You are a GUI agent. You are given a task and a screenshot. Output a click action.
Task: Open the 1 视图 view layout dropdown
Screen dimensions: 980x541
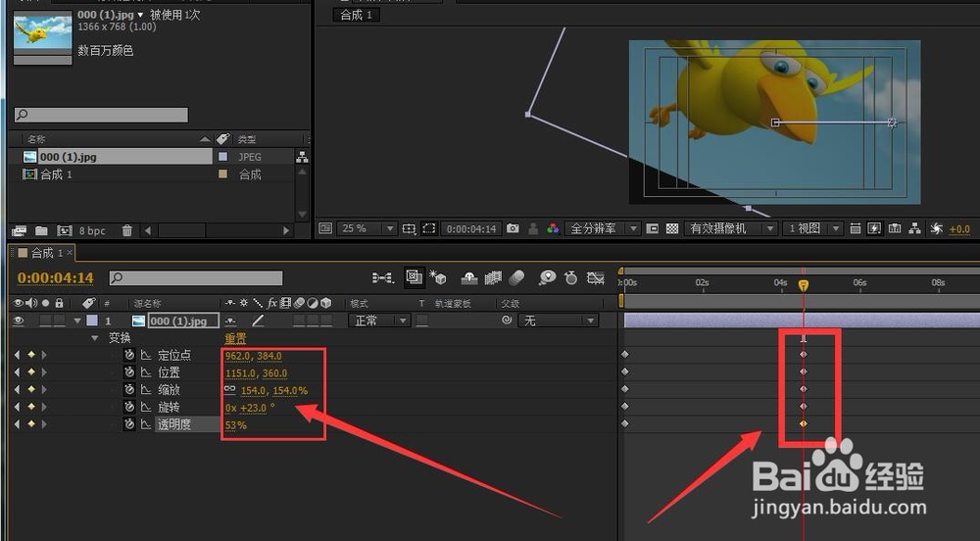(813, 228)
